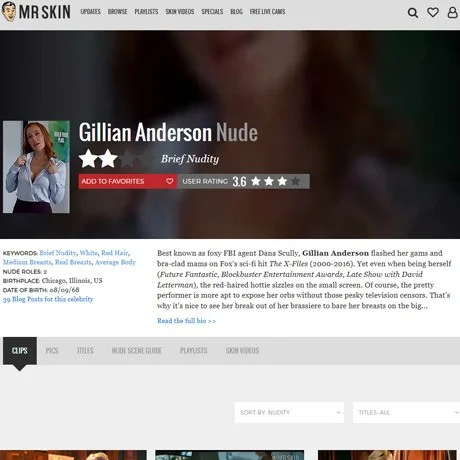Open Playlists in the top navigation

[146, 12]
